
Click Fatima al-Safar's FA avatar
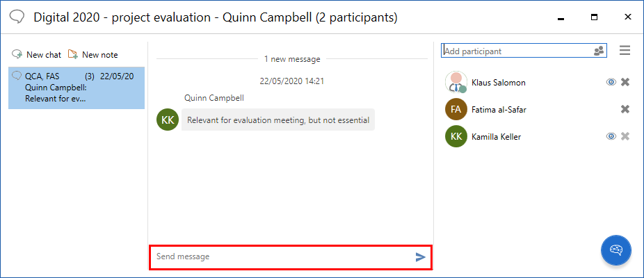pos(456,109)
